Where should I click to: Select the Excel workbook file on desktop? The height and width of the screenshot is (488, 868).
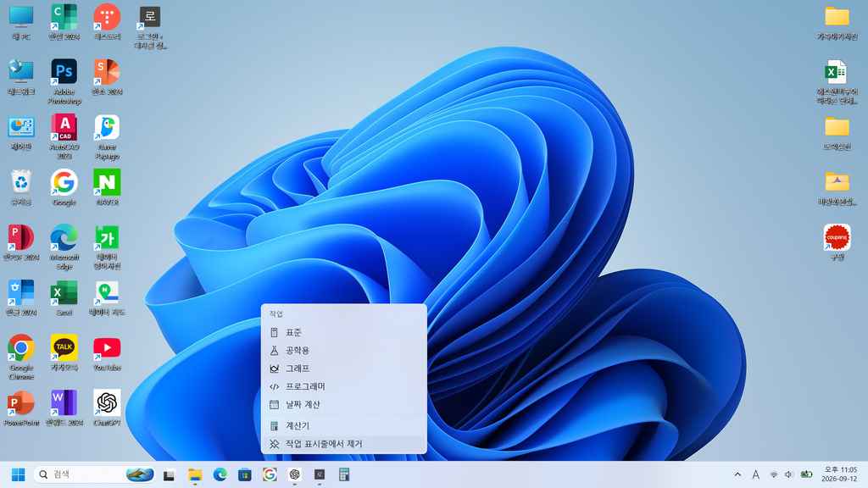(837, 82)
